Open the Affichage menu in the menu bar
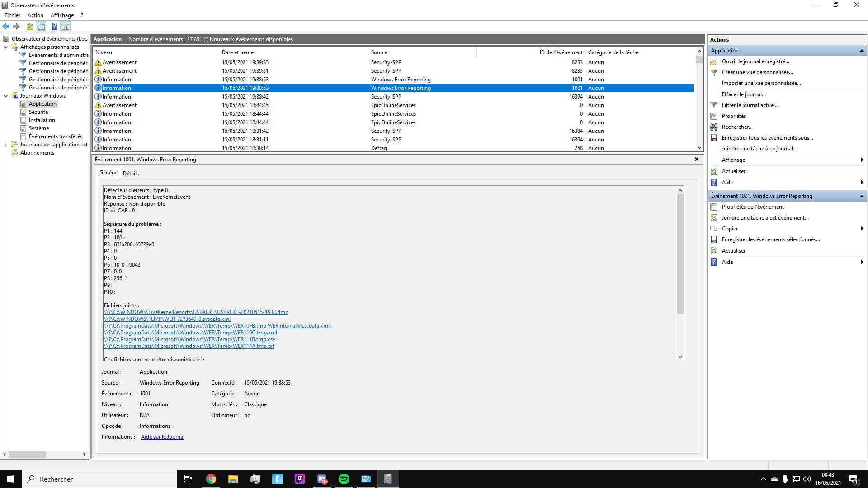The image size is (868, 488). [x=62, y=15]
